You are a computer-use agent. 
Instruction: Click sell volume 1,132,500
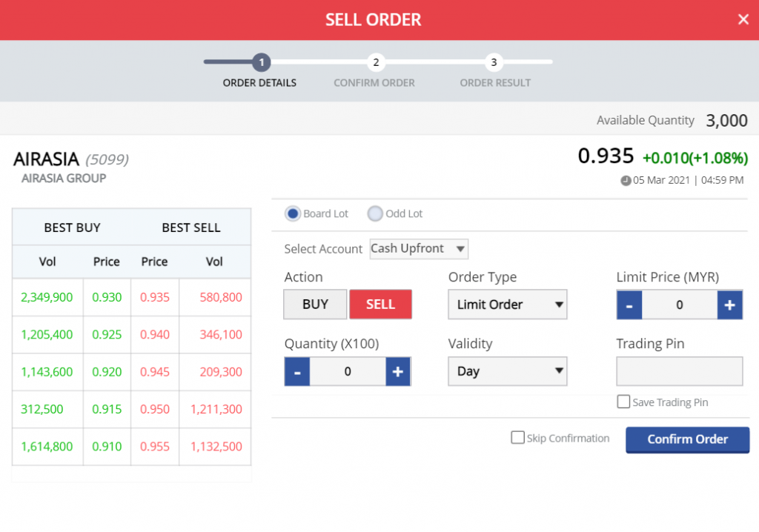(216, 446)
